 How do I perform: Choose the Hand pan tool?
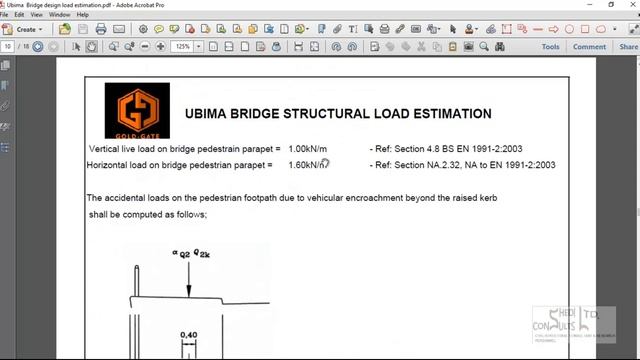click(91, 47)
